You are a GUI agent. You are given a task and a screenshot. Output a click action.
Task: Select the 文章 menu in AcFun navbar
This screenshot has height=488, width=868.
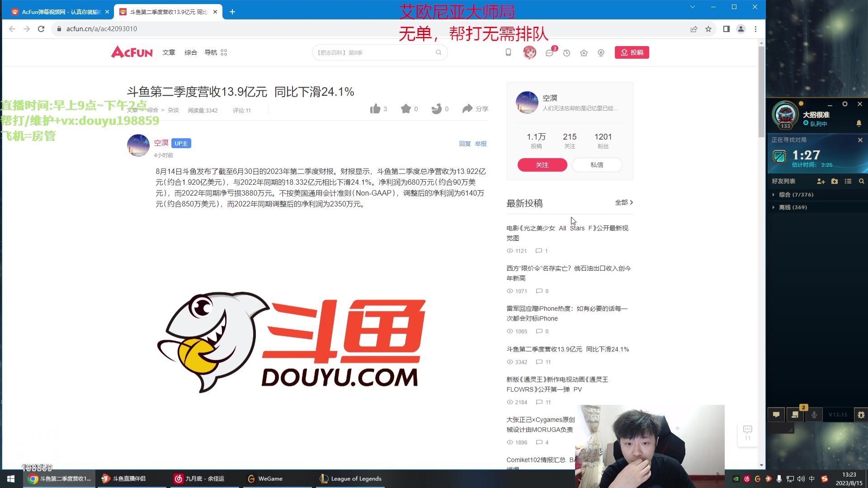[x=169, y=52]
